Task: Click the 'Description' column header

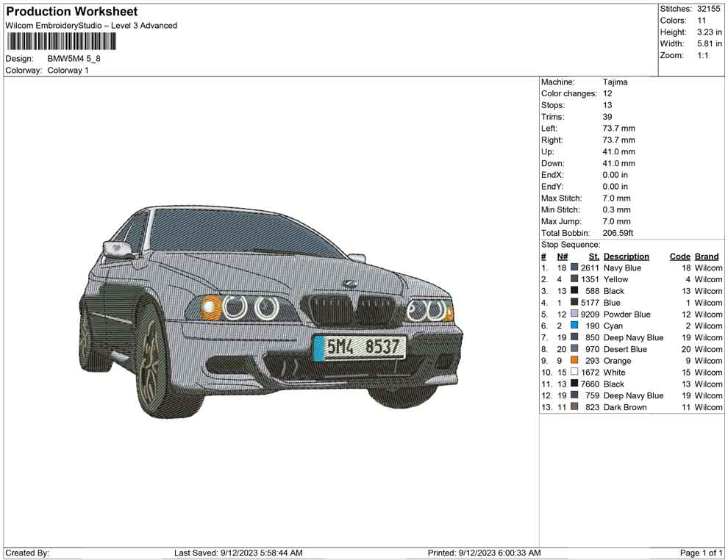Action: coord(627,256)
